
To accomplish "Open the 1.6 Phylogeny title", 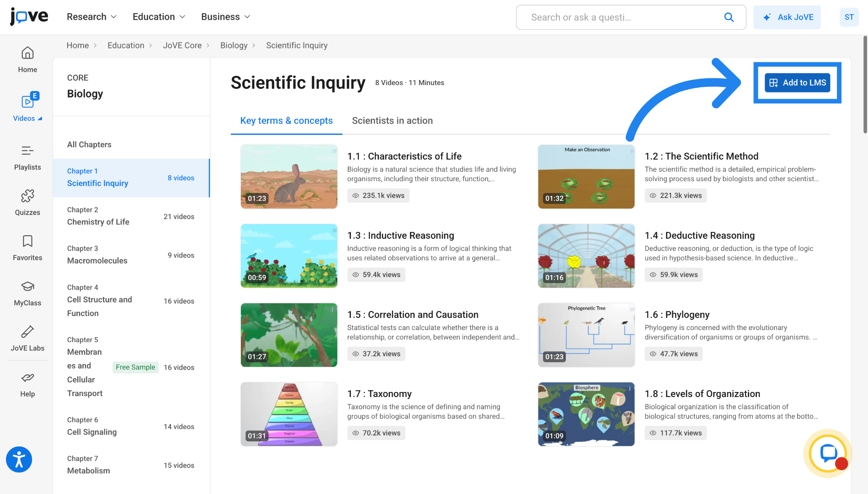I will (677, 315).
